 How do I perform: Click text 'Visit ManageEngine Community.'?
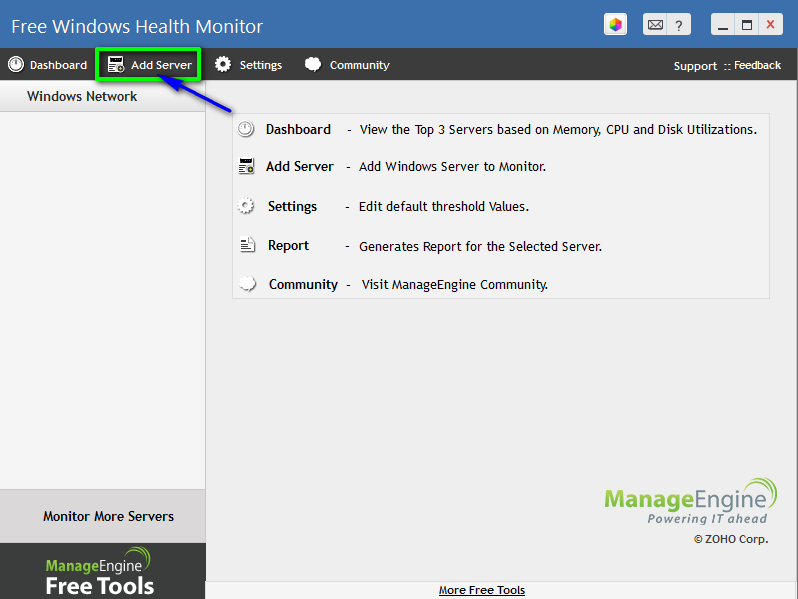tap(454, 284)
